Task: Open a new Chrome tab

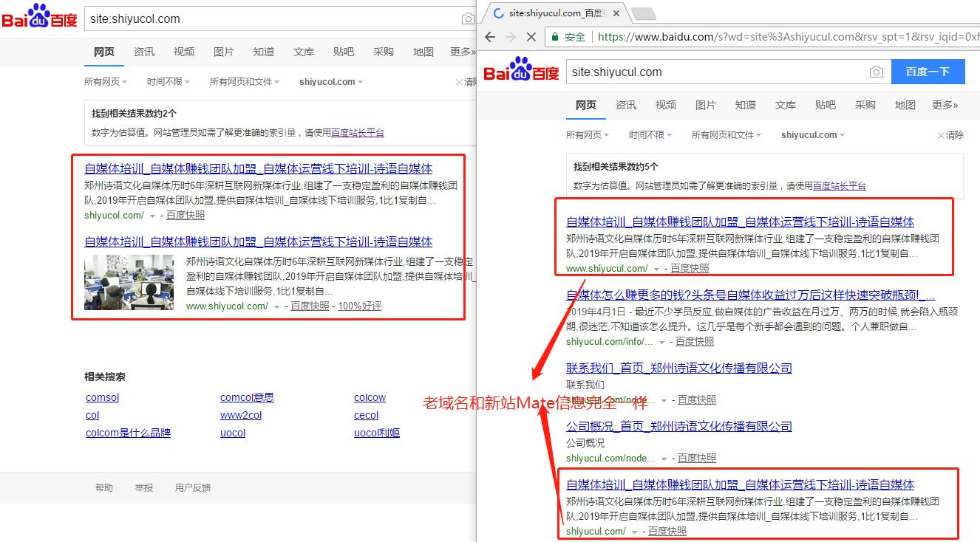Action: point(643,13)
